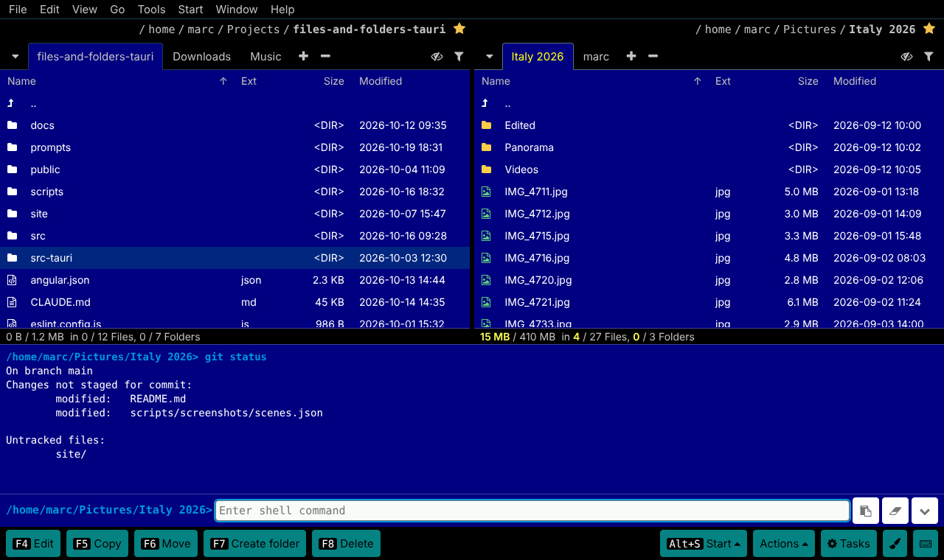
Task: Open the left panel filter funnel
Action: [x=459, y=56]
